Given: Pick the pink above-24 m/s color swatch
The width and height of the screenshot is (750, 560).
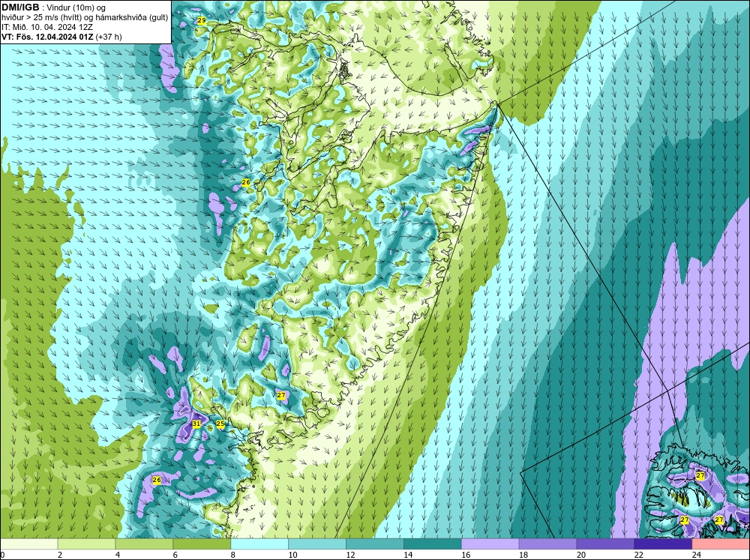Looking at the screenshot, I should (x=721, y=544).
